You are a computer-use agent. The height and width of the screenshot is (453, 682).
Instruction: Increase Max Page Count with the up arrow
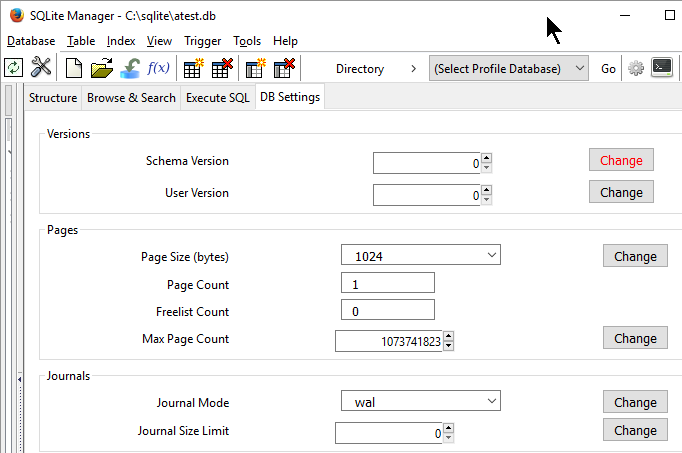(448, 336)
